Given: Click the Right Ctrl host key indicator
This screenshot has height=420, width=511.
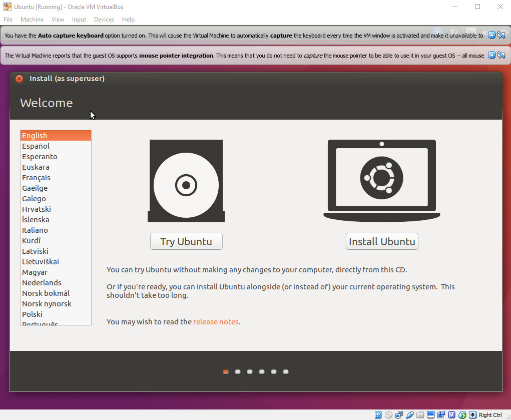Looking at the screenshot, I should pyautogui.click(x=490, y=415).
